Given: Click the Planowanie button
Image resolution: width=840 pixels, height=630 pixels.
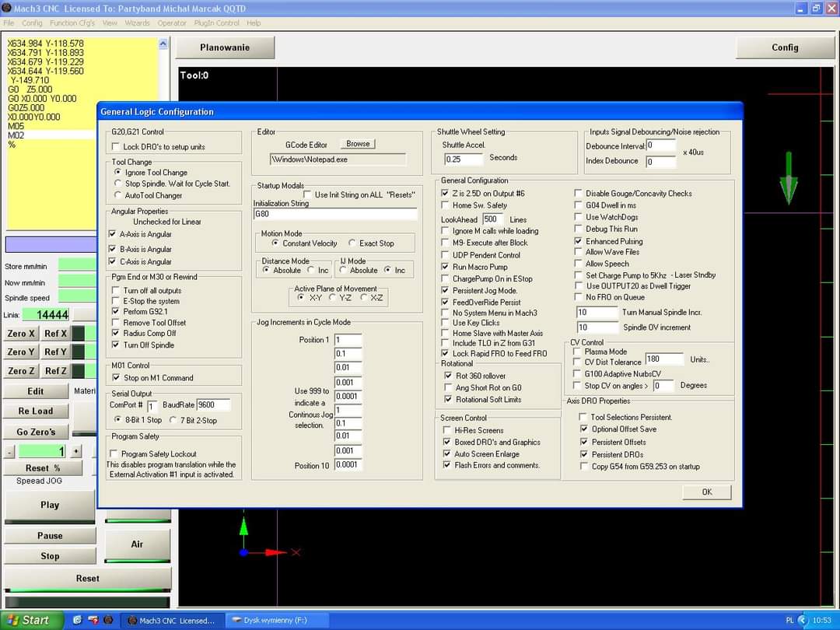Looking at the screenshot, I should 225,47.
